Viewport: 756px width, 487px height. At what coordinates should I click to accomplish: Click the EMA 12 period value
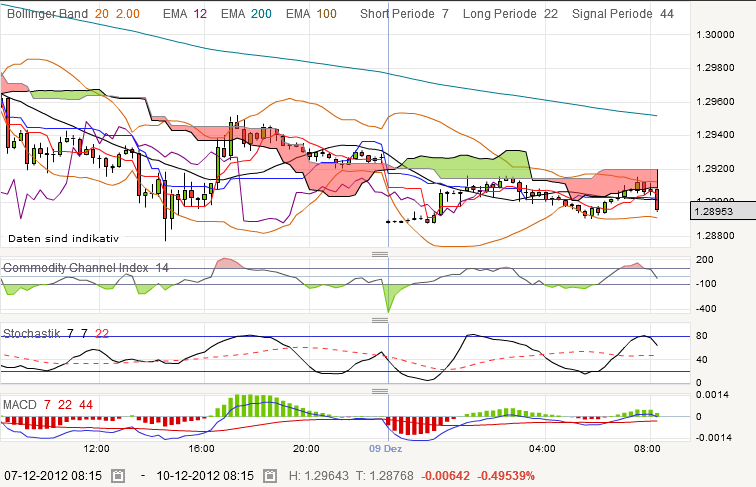tap(200, 14)
